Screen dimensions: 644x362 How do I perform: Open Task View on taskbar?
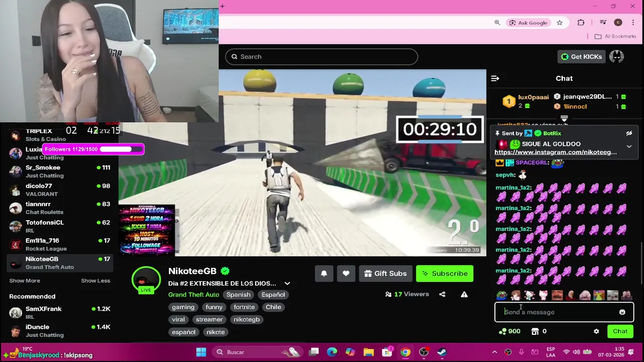(314, 352)
